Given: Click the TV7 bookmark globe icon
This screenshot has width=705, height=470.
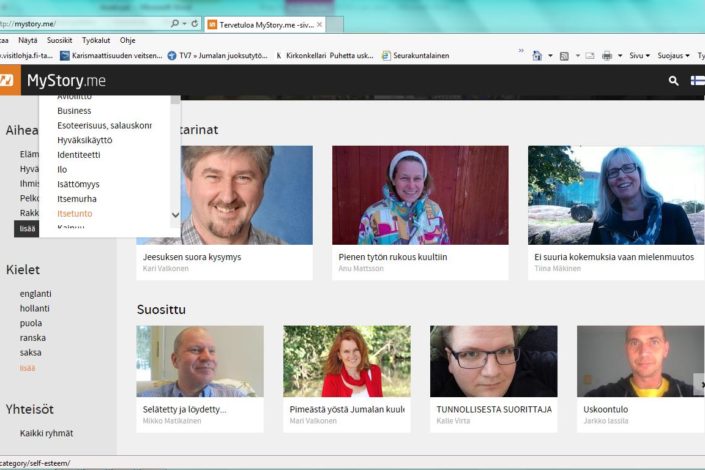Looking at the screenshot, I should coord(172,56).
